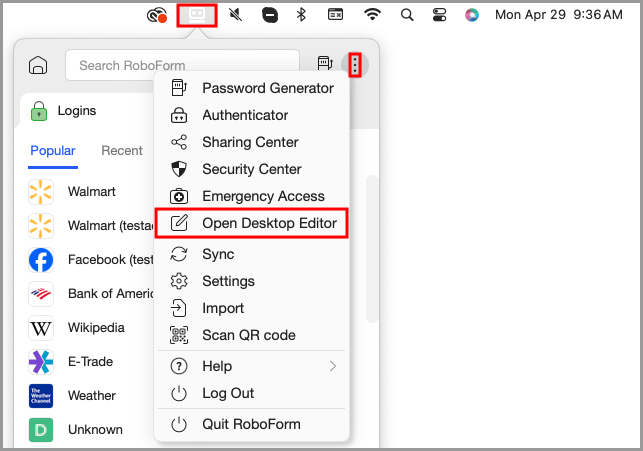This screenshot has width=643, height=451.
Task: Open Sharing Center menu item
Action: (x=251, y=142)
